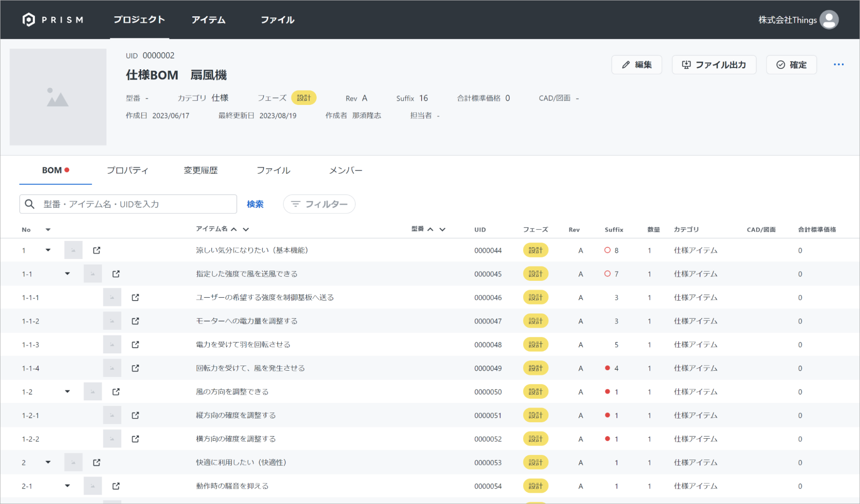
Task: Click the 検索 search link
Action: 255,204
